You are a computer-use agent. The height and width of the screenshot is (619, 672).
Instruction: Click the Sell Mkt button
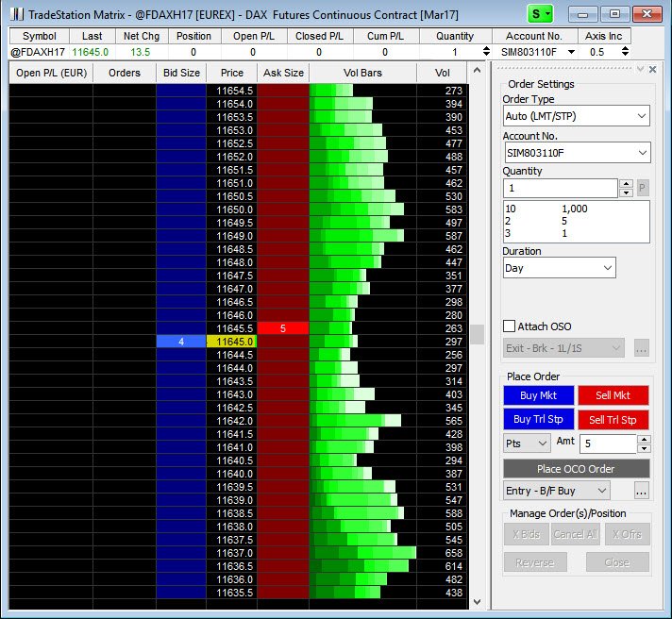click(x=613, y=395)
